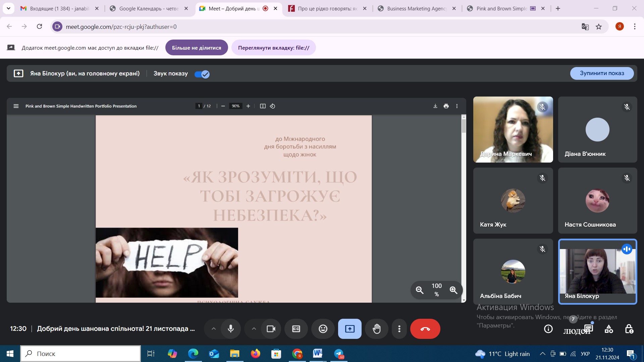
Task: Click the PDF page number field
Action: (199, 106)
